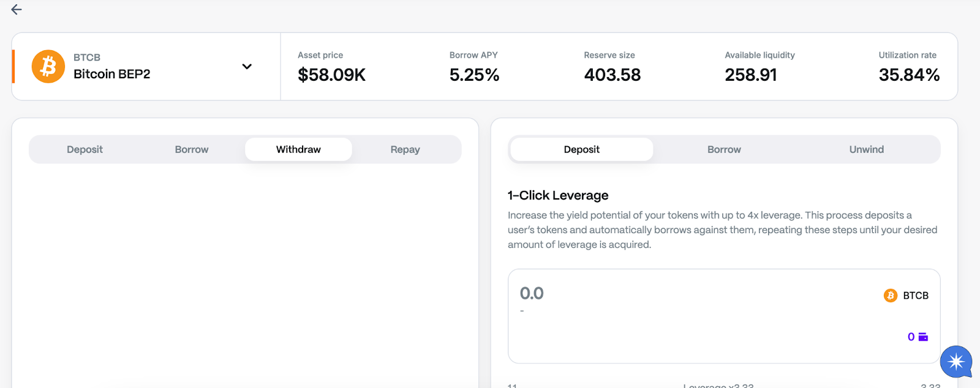Open the Unwind tab
Viewport: 980px width, 388px height.
[866, 149]
